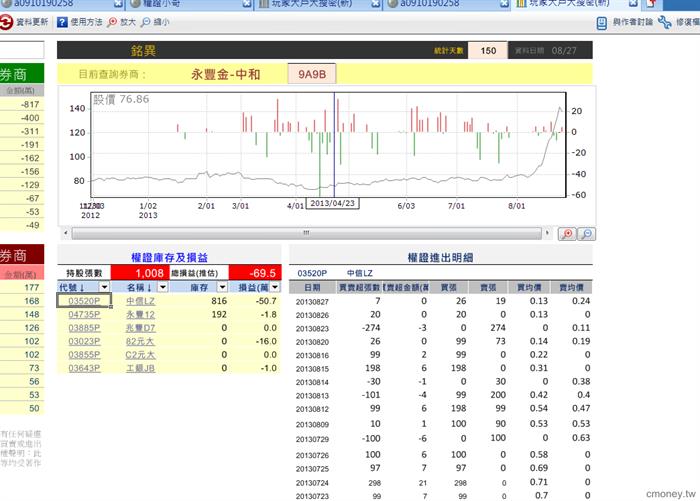Open warrant link 04735P
Screen dimensions: 700x501
pyautogui.click(x=84, y=314)
